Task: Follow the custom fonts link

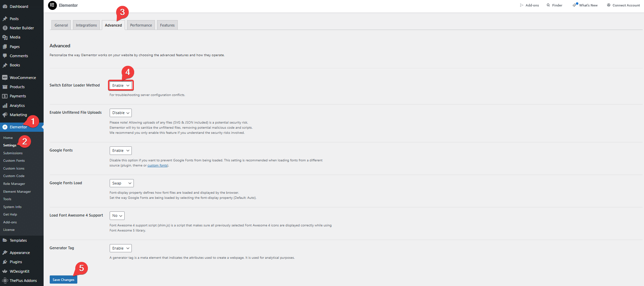Action: (x=157, y=165)
